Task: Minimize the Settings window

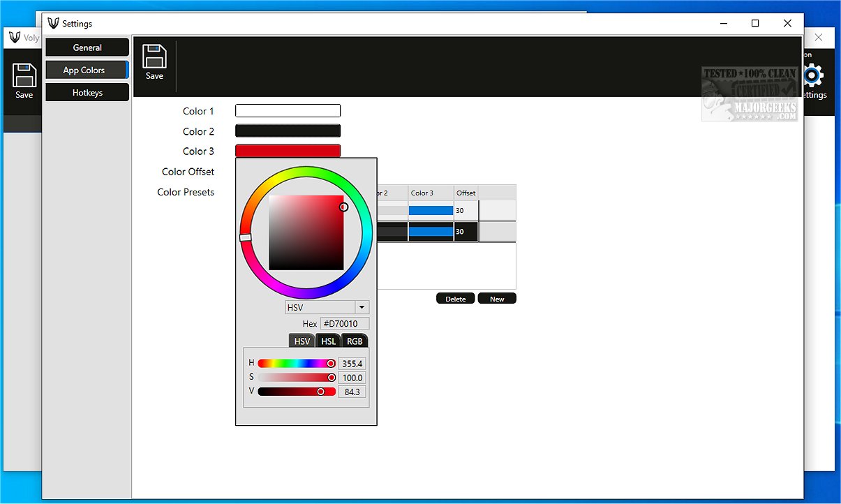Action: pos(723,23)
